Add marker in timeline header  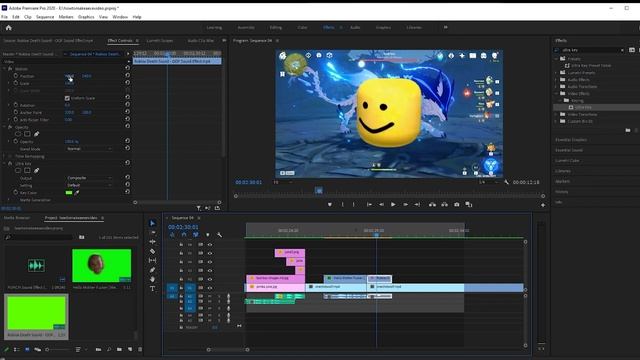coord(208,235)
